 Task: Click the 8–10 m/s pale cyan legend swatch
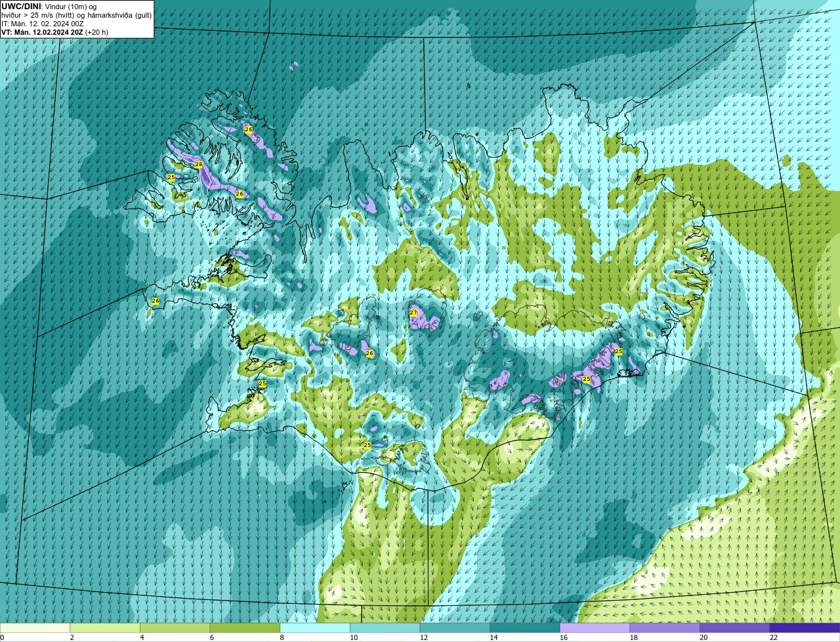315,628
